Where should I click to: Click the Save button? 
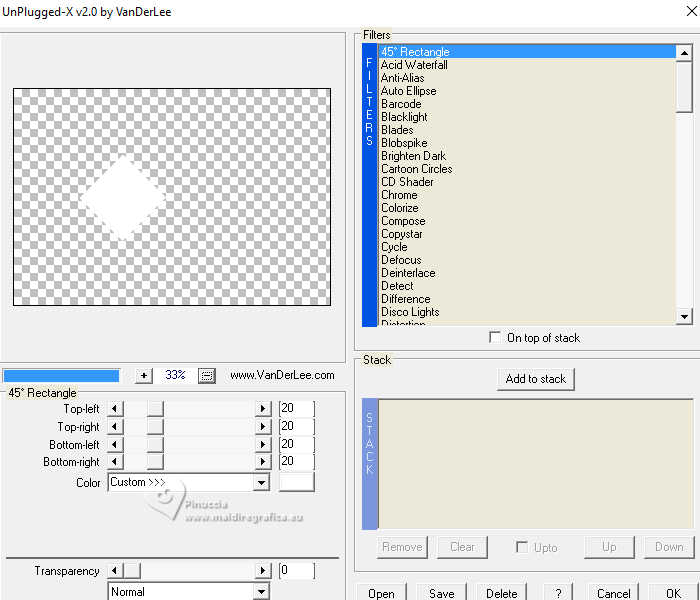click(x=442, y=592)
